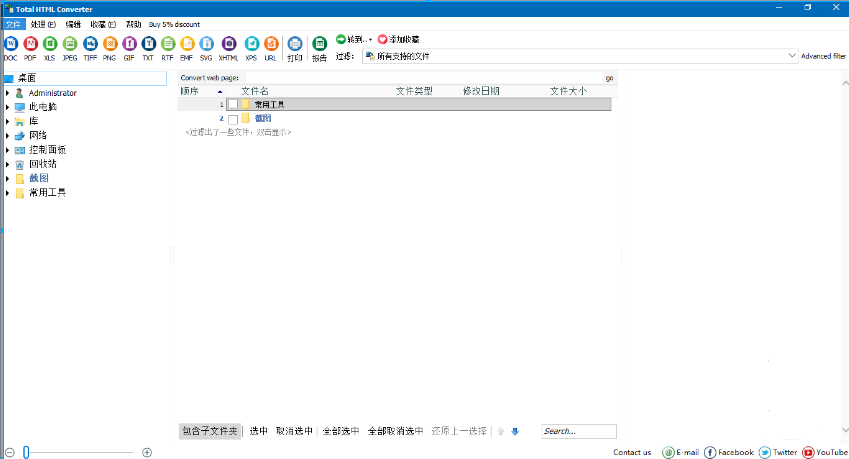Screen dimensions: 849x459
Task: Choose XPS conversion icon
Action: (x=251, y=43)
